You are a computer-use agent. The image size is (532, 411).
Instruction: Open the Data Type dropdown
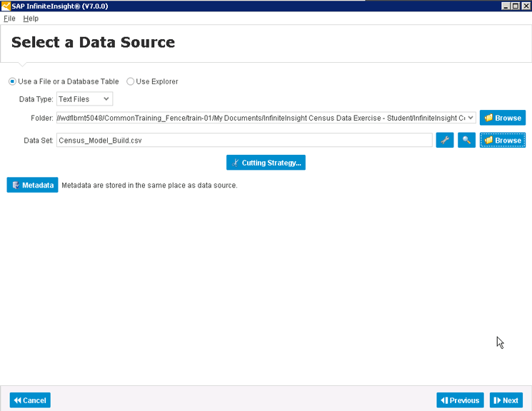[x=84, y=99]
